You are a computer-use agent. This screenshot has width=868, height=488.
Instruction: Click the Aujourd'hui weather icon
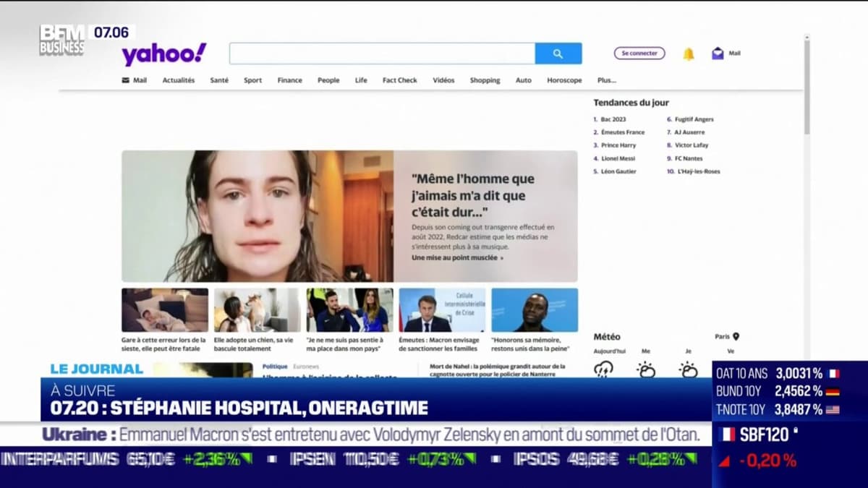pyautogui.click(x=603, y=369)
